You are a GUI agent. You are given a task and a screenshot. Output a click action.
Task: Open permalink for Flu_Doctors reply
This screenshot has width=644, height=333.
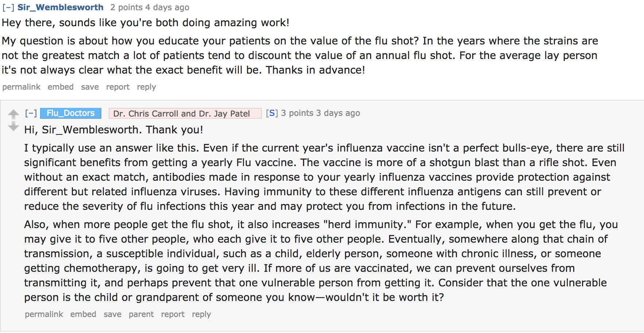click(x=44, y=314)
